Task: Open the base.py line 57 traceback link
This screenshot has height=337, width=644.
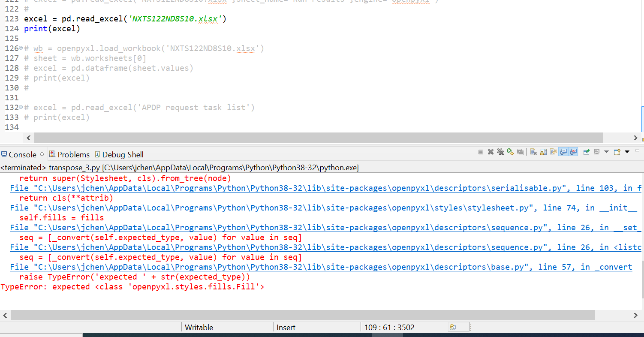Action: click(x=321, y=267)
